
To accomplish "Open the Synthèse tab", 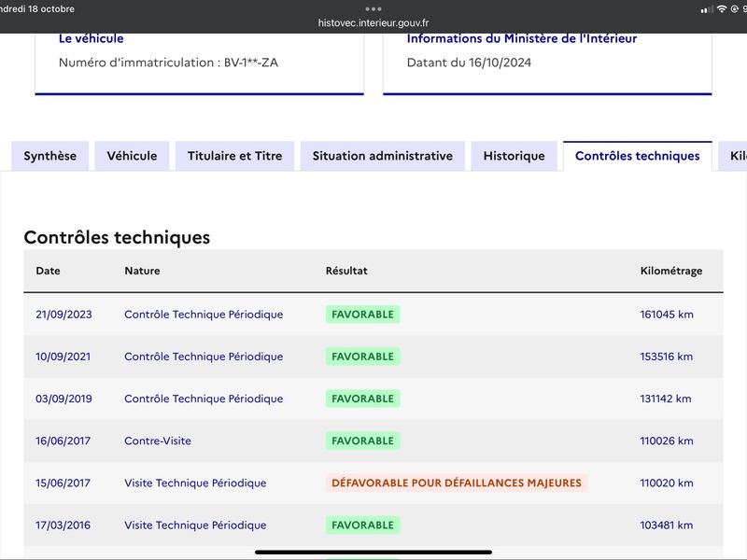I will 50,156.
